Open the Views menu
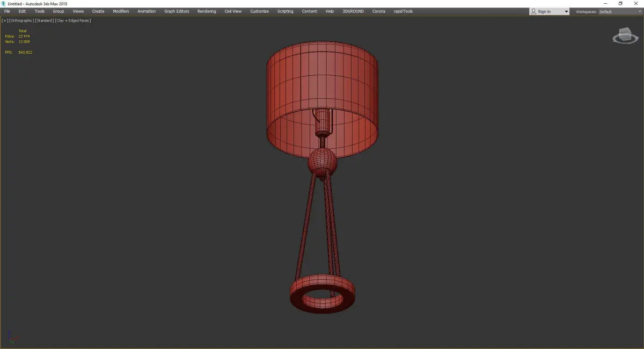This screenshot has height=349, width=644. (x=78, y=11)
